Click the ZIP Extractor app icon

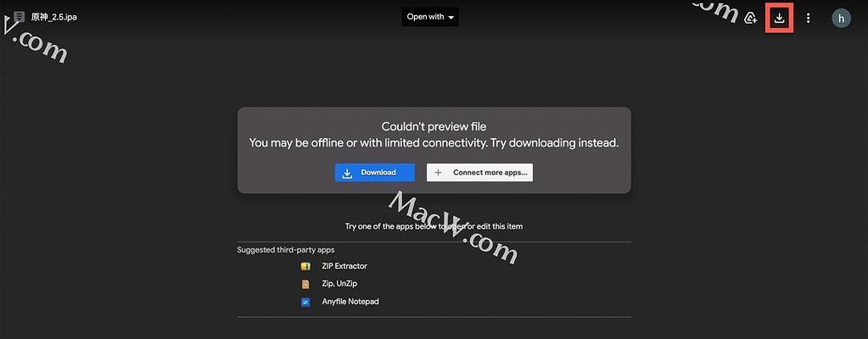coord(305,267)
